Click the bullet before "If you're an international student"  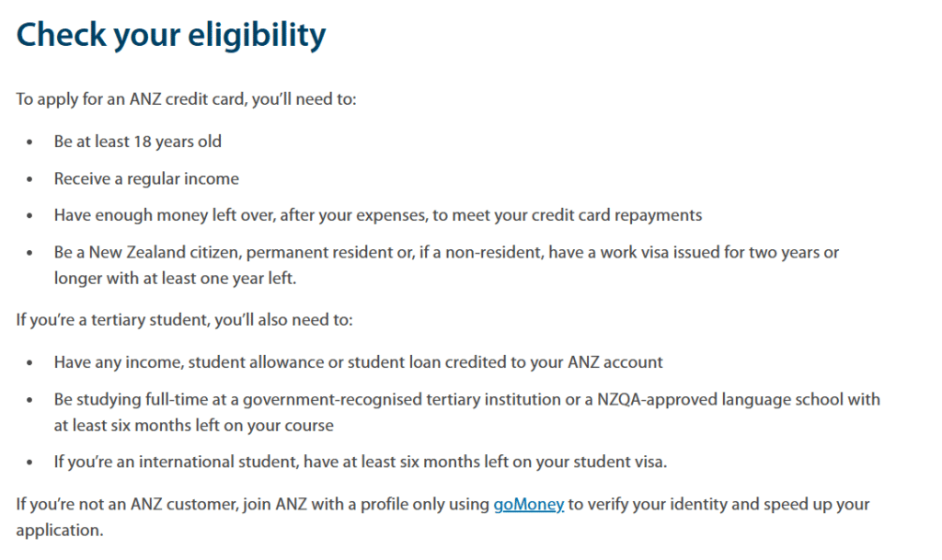[x=30, y=463]
